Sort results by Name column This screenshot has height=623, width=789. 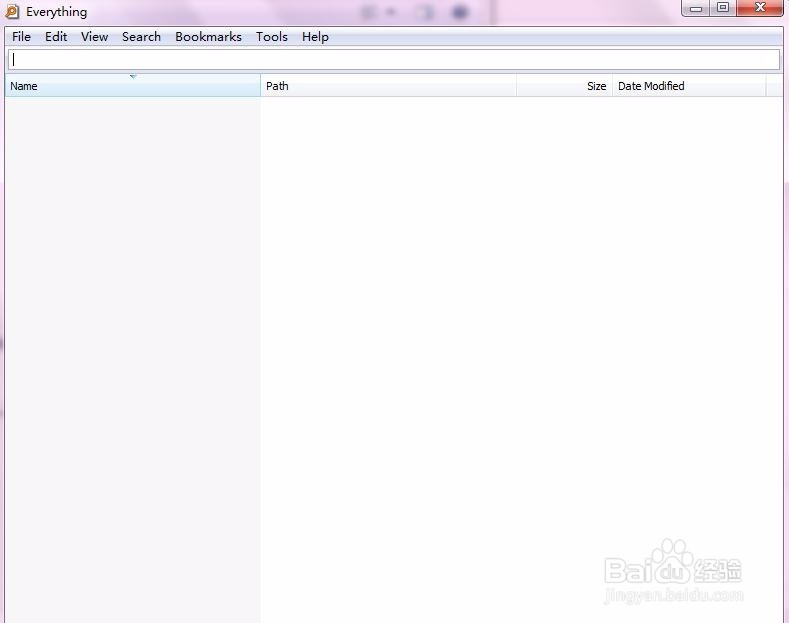tap(133, 86)
